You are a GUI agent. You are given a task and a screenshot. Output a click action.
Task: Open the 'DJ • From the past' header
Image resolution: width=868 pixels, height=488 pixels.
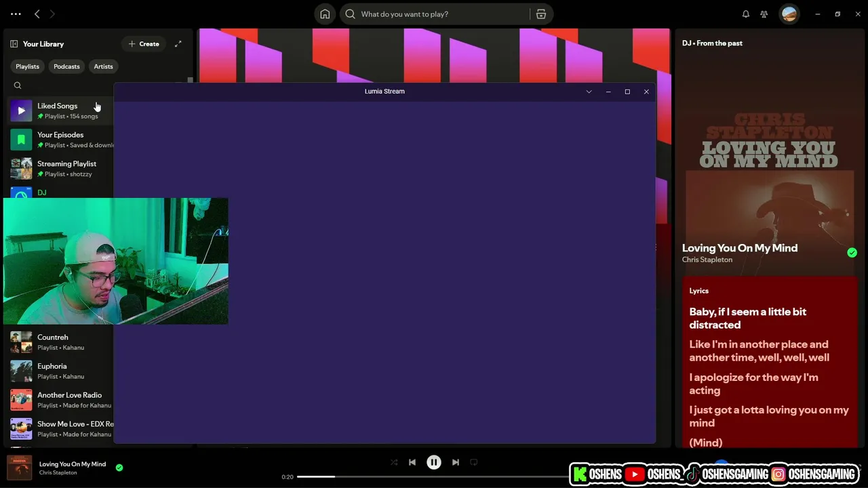click(712, 43)
